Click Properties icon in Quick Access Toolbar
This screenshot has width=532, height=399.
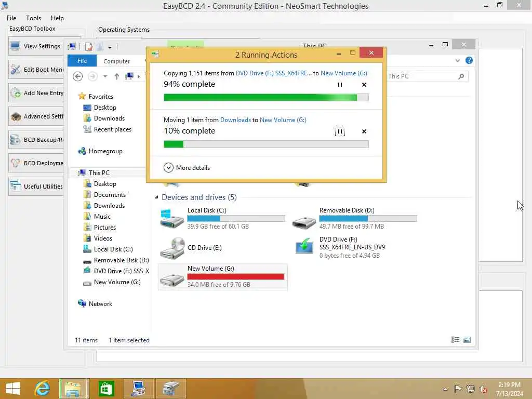pos(88,46)
